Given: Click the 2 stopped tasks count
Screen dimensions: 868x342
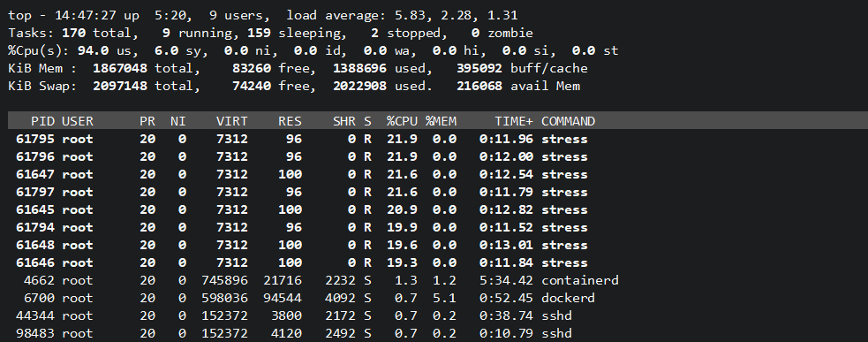Looking at the screenshot, I should (x=375, y=34).
